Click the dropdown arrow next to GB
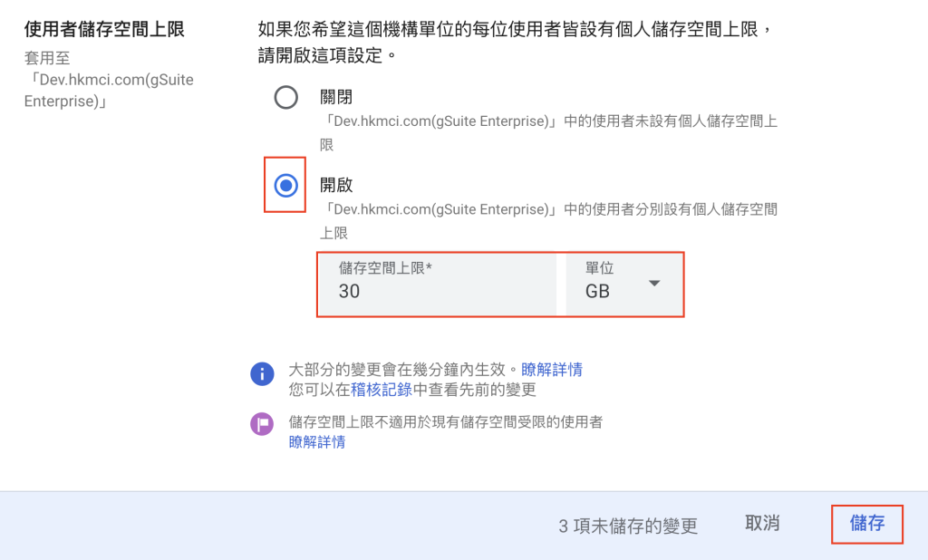This screenshot has width=928, height=560. 654,284
